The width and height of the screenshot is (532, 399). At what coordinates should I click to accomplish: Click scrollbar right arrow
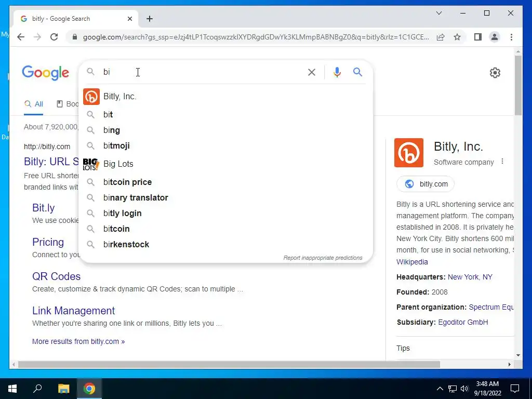point(509,364)
